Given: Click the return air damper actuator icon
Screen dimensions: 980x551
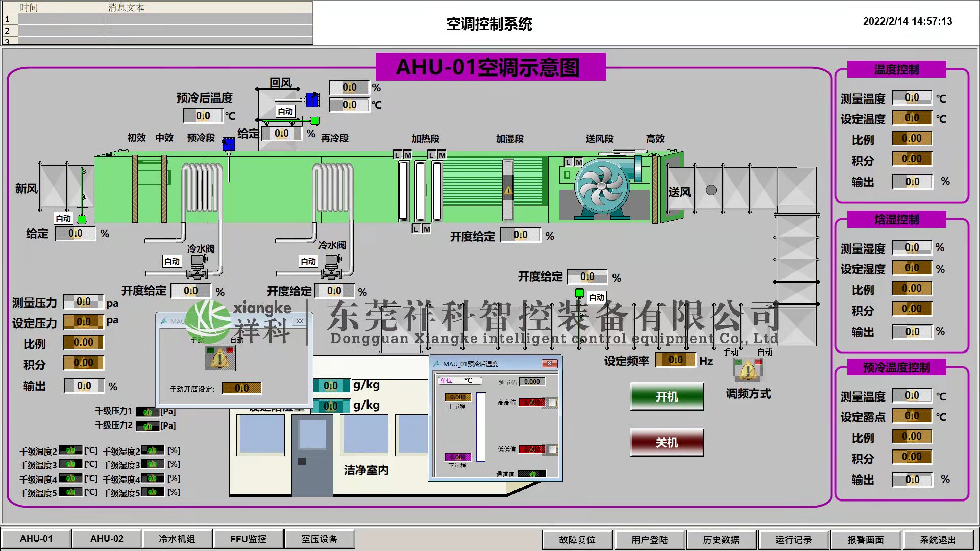Looking at the screenshot, I should click(314, 121).
